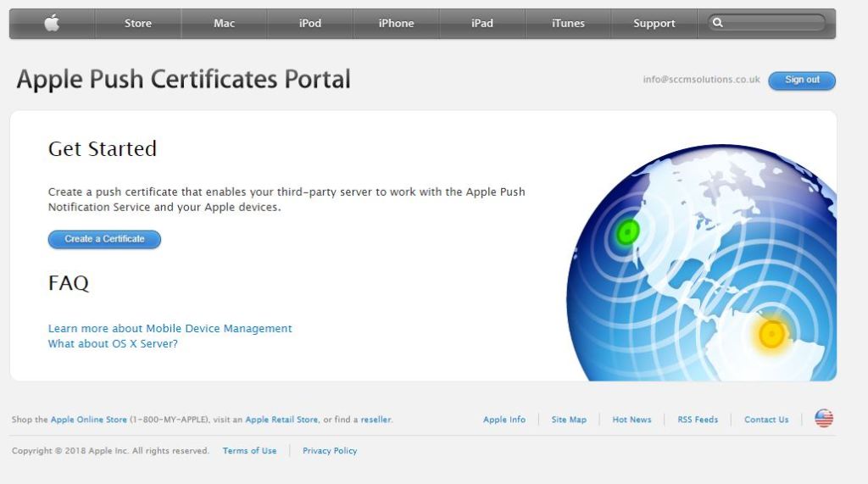View the Privacy Policy link
Viewport: 868px width, 484px height.
tap(330, 451)
